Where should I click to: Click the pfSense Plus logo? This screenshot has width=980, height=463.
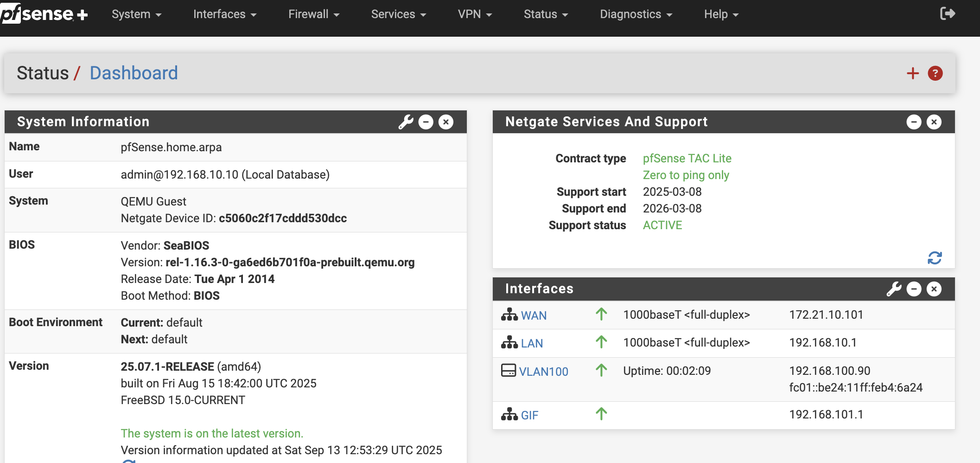[x=44, y=14]
